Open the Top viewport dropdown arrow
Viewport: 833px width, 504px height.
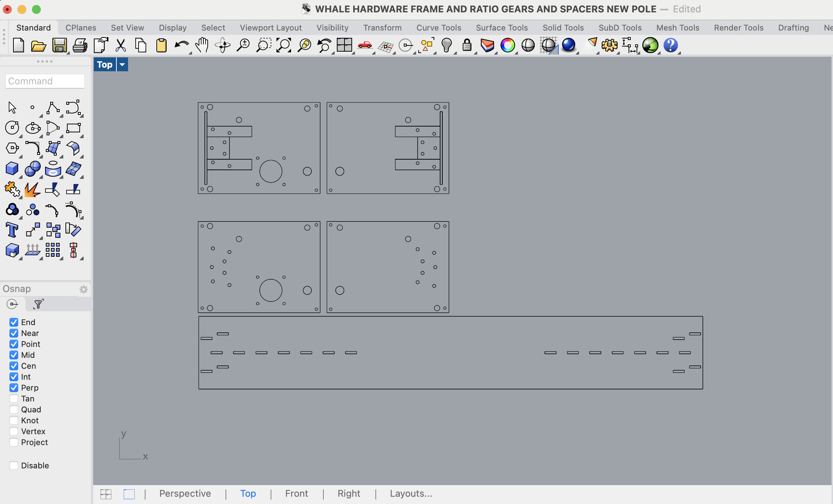pos(122,65)
